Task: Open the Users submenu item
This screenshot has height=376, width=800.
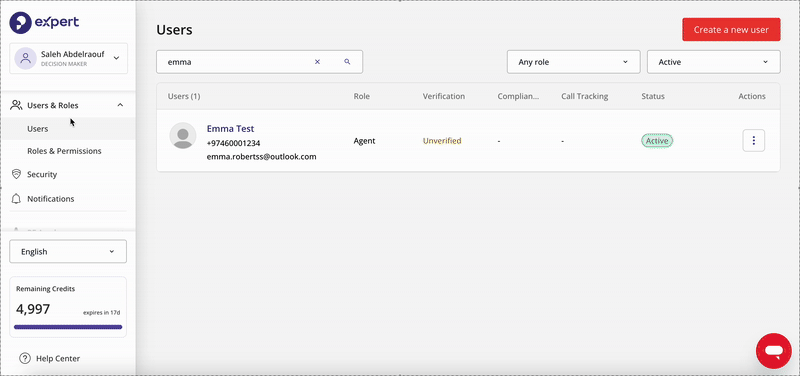Action: tap(68, 129)
